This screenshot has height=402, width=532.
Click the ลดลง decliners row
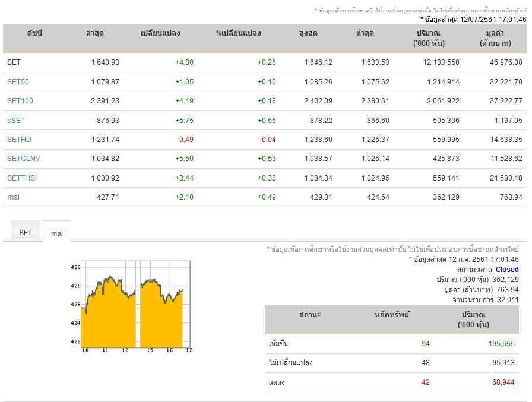click(391, 382)
